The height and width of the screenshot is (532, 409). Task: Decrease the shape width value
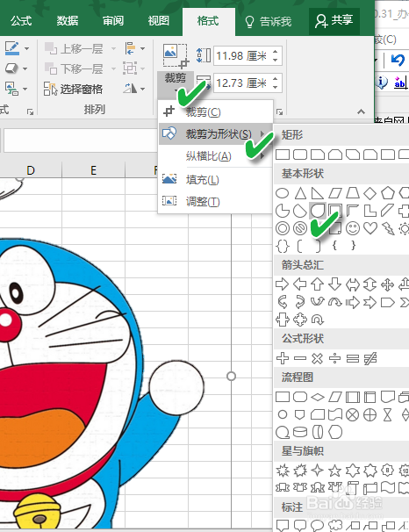click(x=276, y=88)
